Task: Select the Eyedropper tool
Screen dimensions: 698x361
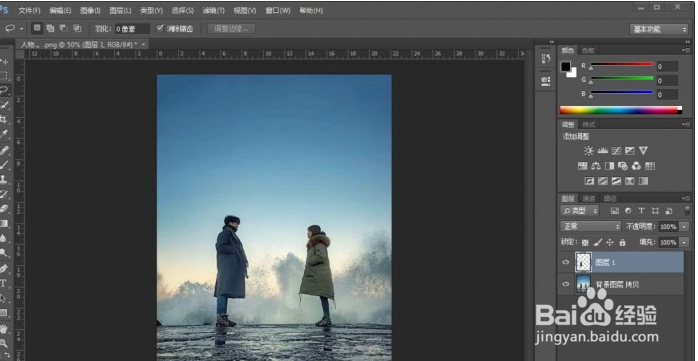Action: [4, 134]
